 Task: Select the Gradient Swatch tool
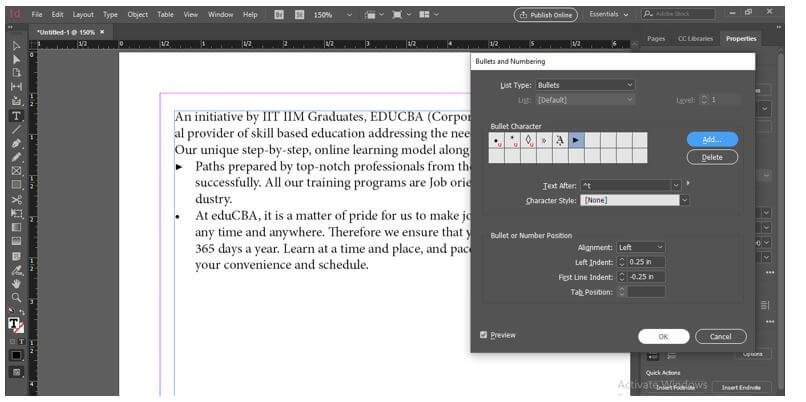click(16, 227)
